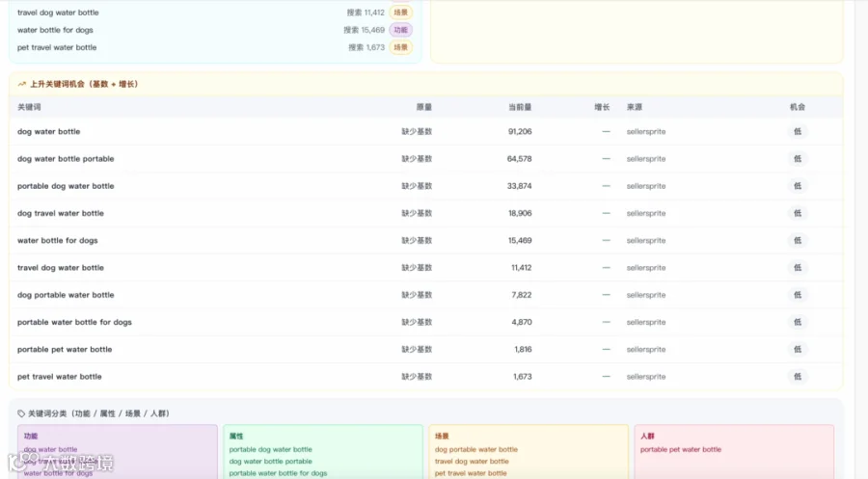Click the 场景 tag for pet travel water bottle

pyautogui.click(x=401, y=47)
